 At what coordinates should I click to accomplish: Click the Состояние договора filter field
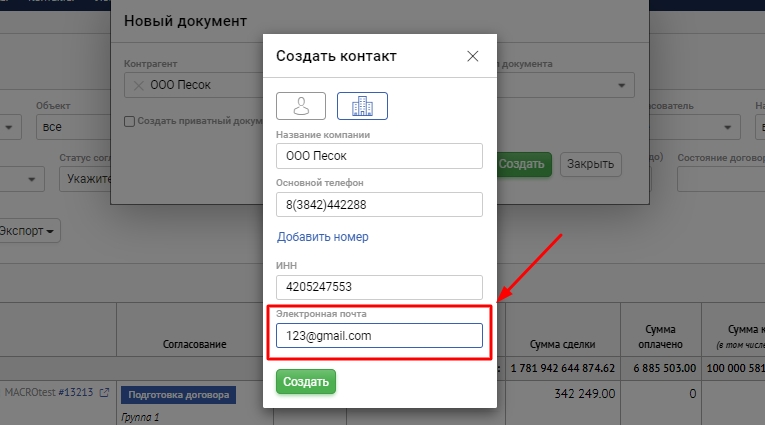pyautogui.click(x=720, y=178)
